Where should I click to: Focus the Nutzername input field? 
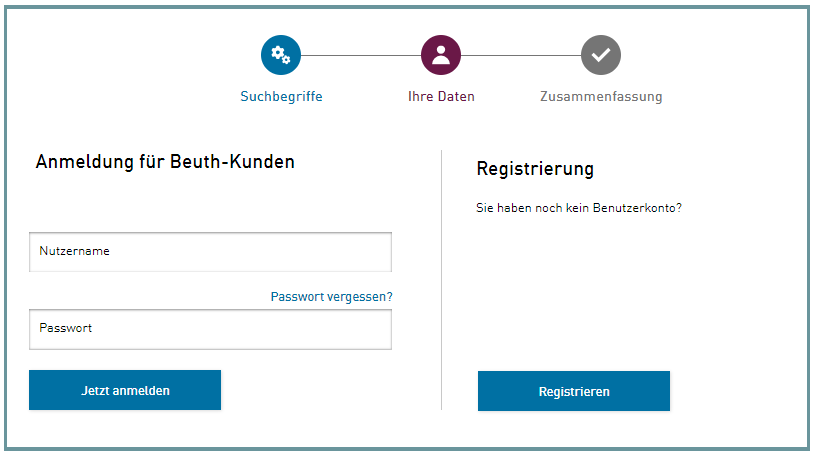point(210,252)
